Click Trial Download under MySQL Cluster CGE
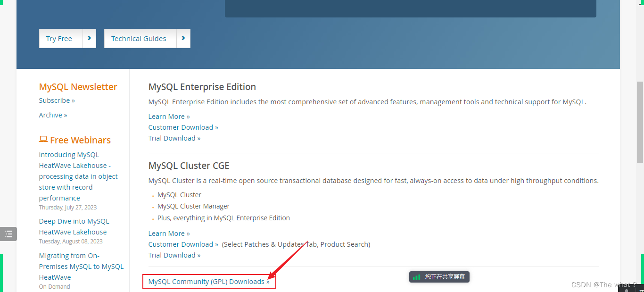 point(174,255)
